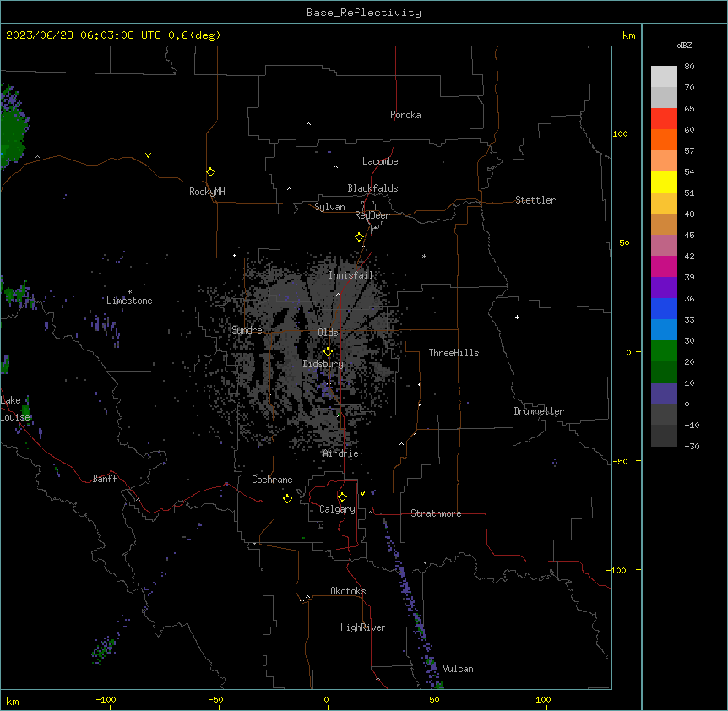Click the RedDeer city label
This screenshot has width=728, height=711.
[372, 215]
